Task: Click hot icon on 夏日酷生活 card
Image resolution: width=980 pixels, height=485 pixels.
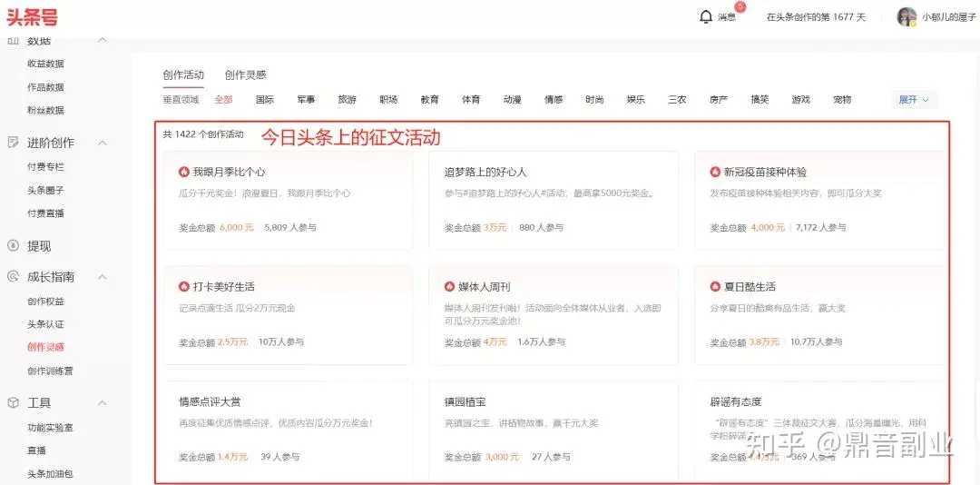Action: click(x=715, y=287)
